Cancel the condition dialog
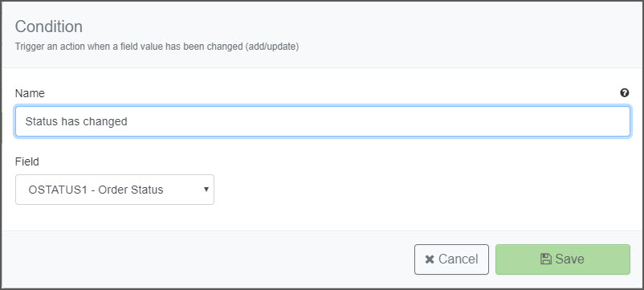Image resolution: width=644 pixels, height=290 pixels. pyautogui.click(x=451, y=259)
